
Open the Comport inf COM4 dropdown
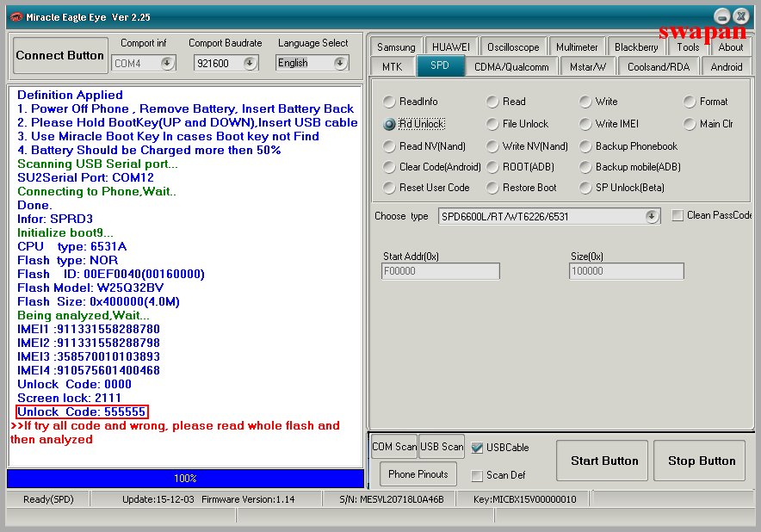167,63
